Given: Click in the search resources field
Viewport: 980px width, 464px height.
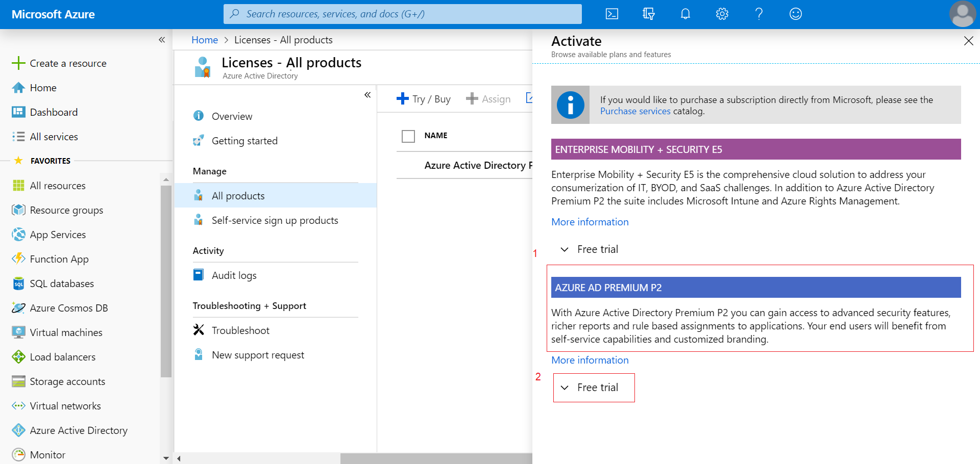Looking at the screenshot, I should (402, 14).
